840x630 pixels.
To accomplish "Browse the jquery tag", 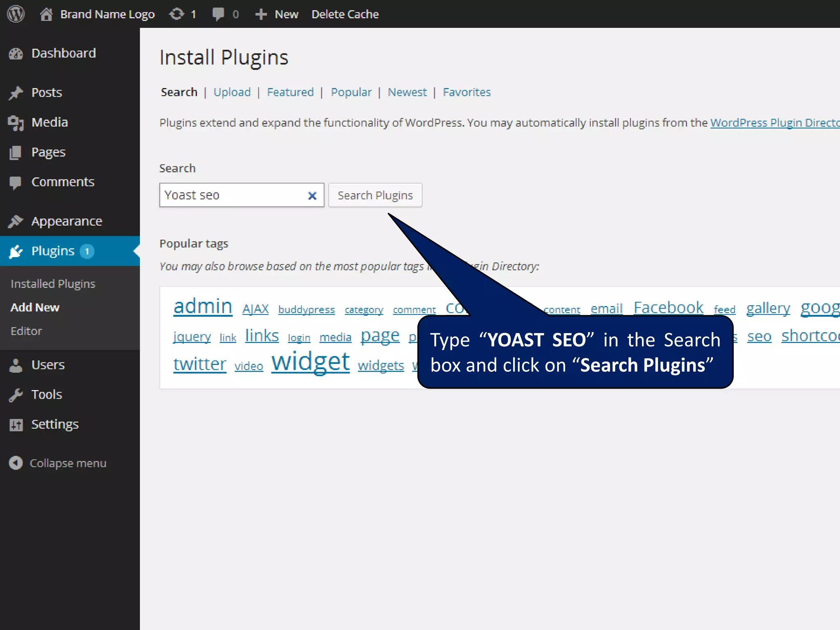I will pos(192,337).
